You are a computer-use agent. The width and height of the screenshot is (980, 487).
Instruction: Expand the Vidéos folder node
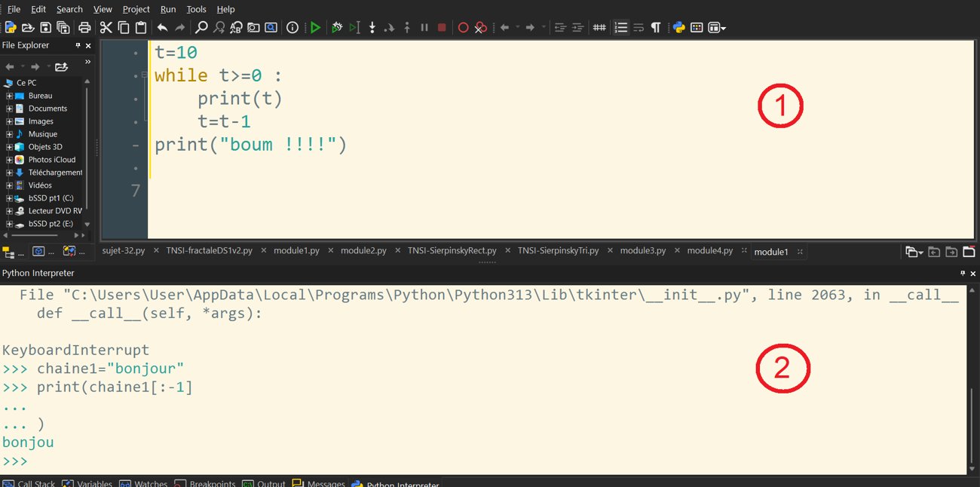(9, 185)
